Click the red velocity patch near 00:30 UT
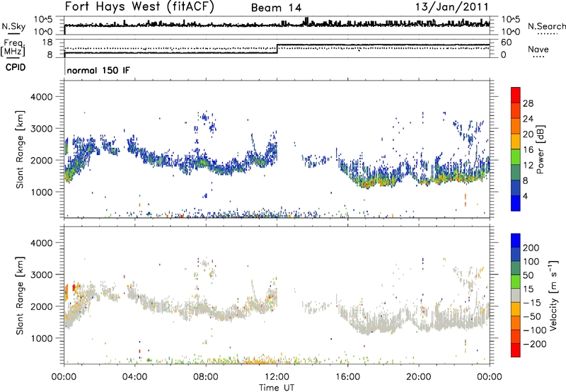 (x=74, y=287)
